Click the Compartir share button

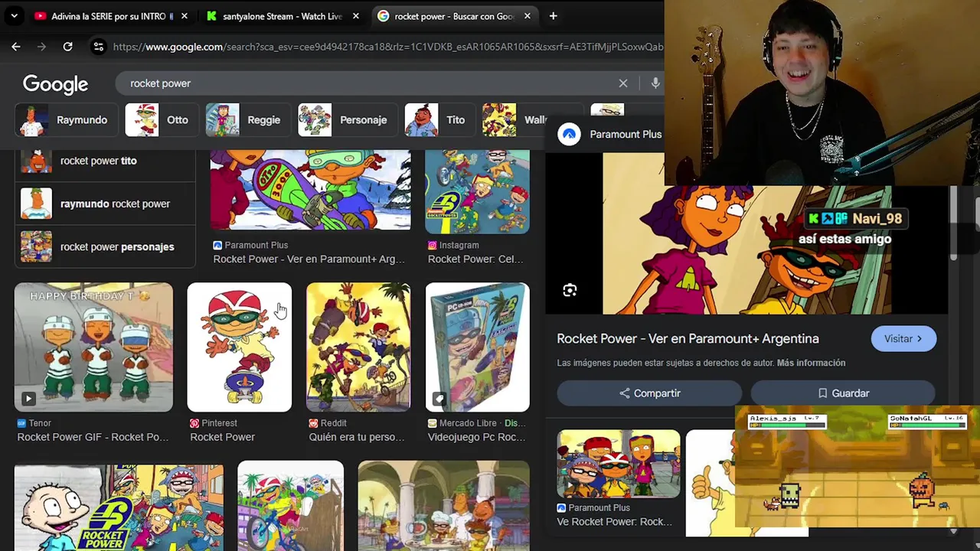[649, 393]
